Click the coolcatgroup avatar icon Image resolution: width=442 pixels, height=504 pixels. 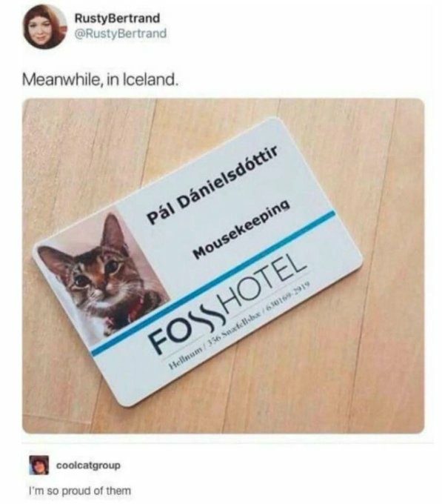coord(39,465)
